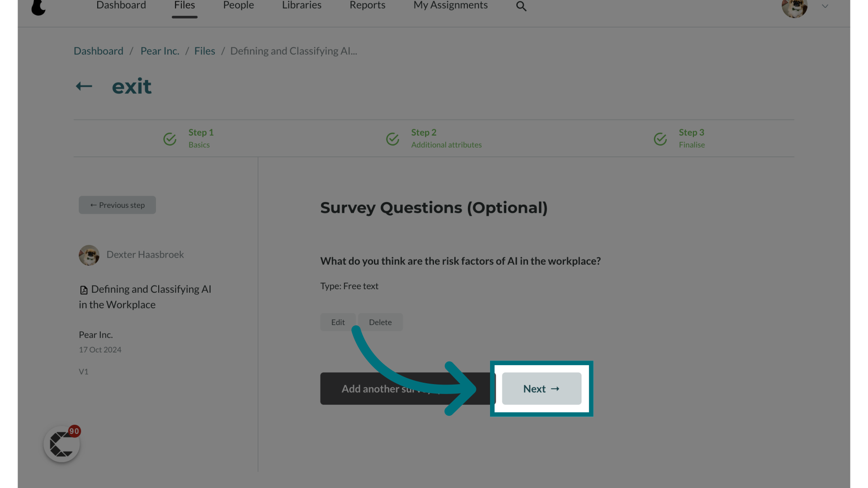Select the Files tab in navigation

pos(184,5)
